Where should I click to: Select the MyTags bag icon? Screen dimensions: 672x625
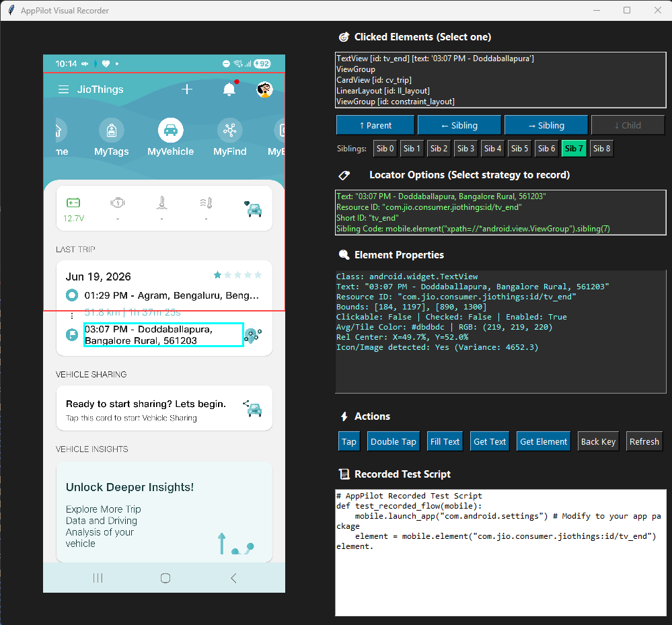[112, 130]
